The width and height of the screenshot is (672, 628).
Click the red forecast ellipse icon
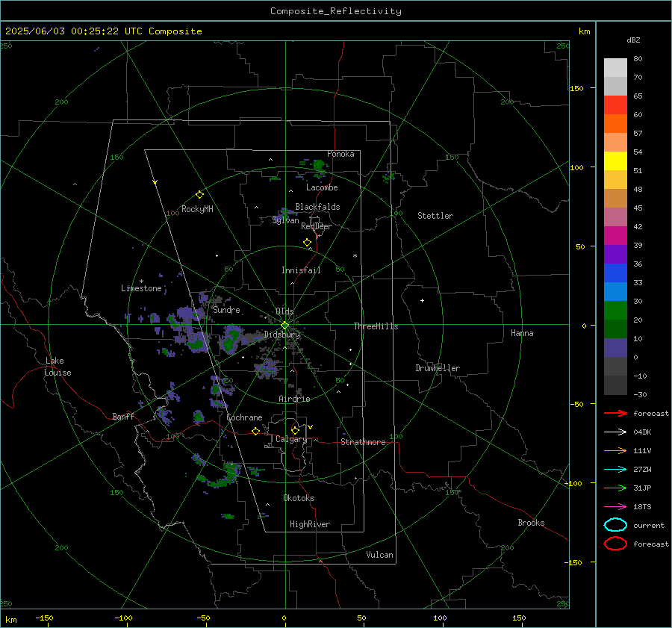615,544
